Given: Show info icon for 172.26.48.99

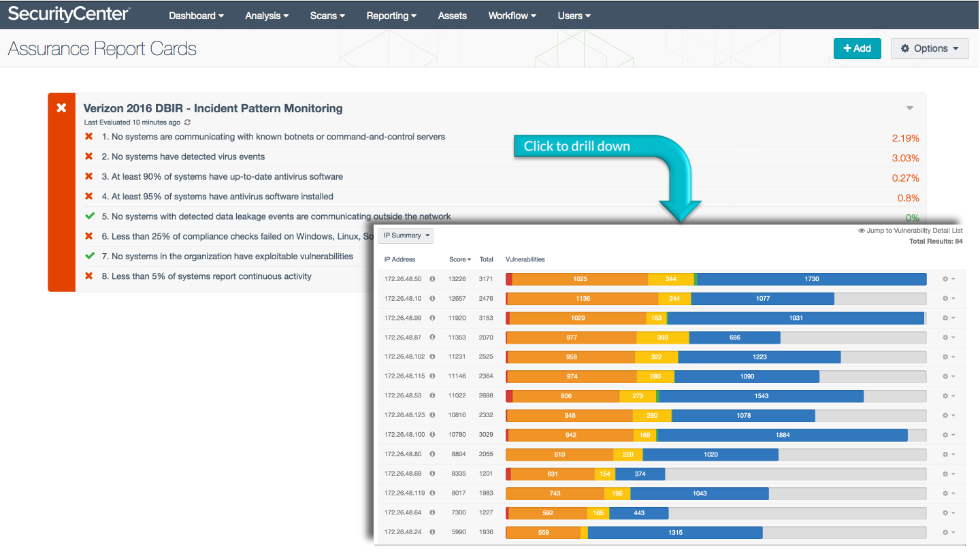Looking at the screenshot, I should [x=432, y=318].
